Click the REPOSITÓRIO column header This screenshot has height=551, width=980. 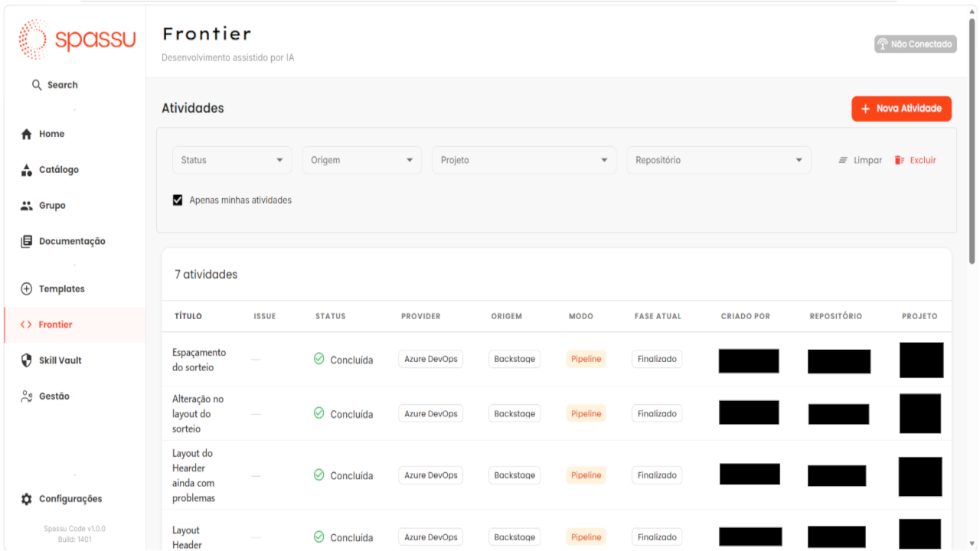pyautogui.click(x=836, y=316)
